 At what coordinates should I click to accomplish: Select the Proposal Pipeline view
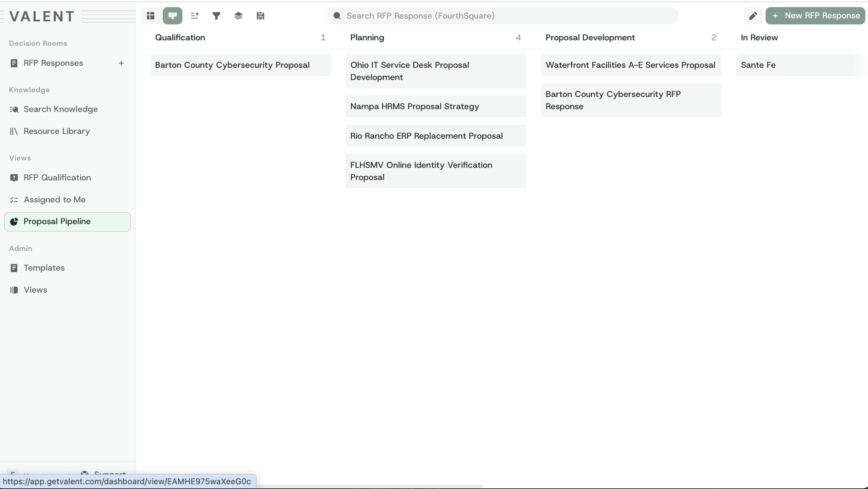(57, 221)
